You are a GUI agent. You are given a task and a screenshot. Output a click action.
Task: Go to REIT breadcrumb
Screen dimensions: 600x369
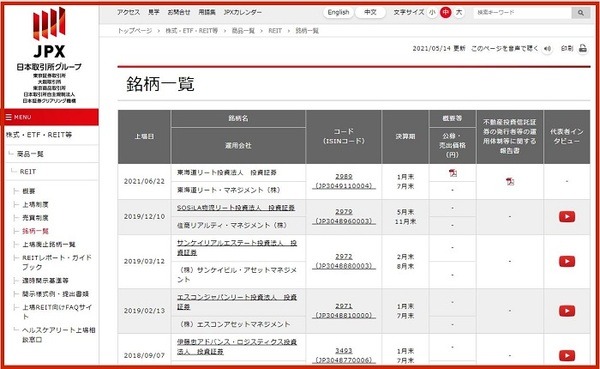point(275,31)
